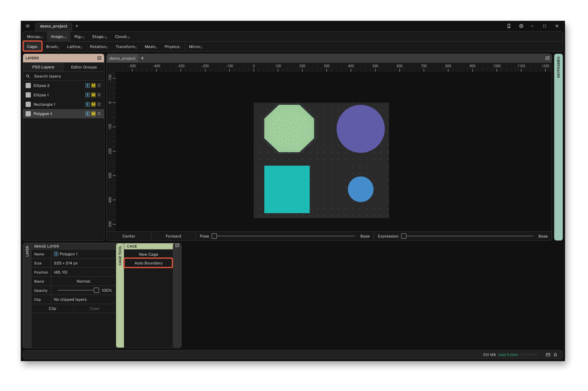Viewport: 588px width, 391px height.
Task: Click the New Cage button
Action: point(149,254)
